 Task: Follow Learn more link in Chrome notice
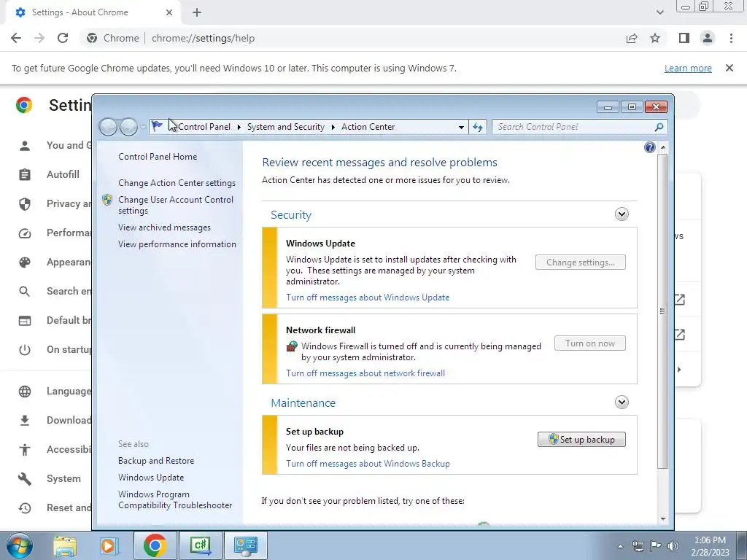click(688, 68)
